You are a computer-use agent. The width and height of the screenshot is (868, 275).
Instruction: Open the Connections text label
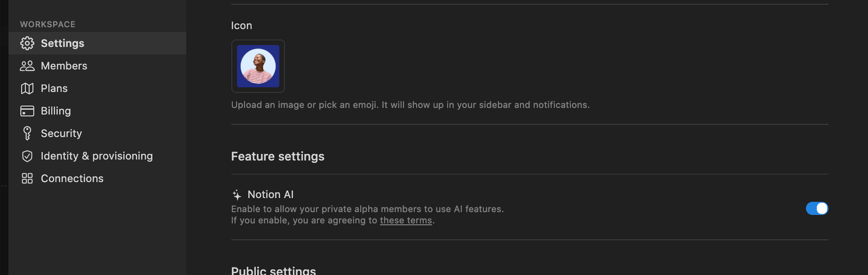pyautogui.click(x=72, y=179)
